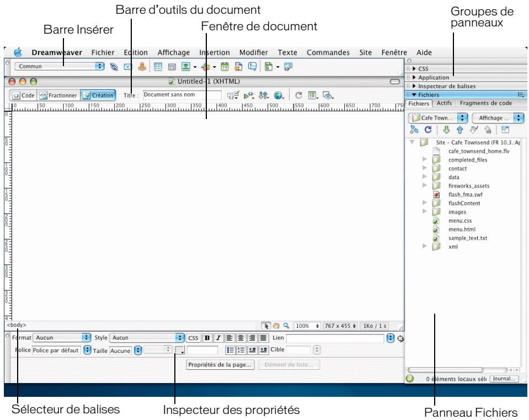Viewport: 529px width, 420px height.
Task: Select the pointer Select tool
Action: pos(266,326)
